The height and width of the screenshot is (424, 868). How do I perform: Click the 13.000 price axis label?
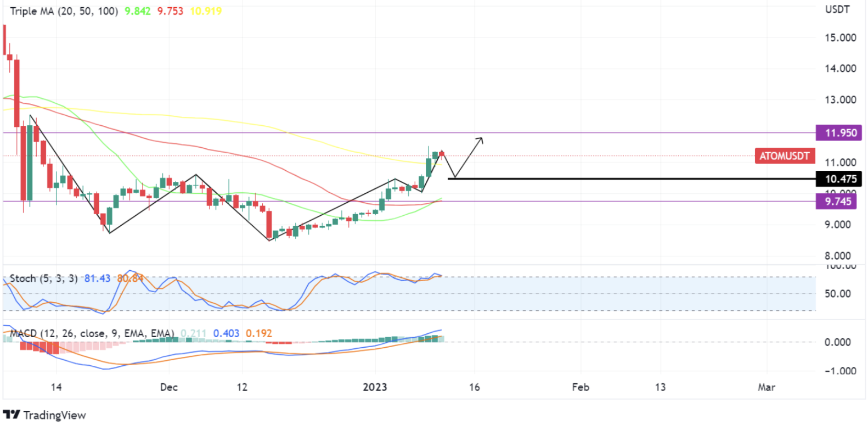[x=841, y=100]
